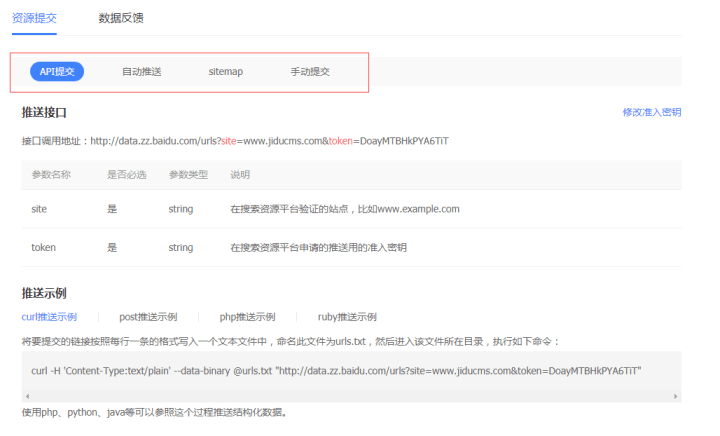Click the 'token' cell in the parameter table
The image size is (720, 436).
pyautogui.click(x=44, y=248)
